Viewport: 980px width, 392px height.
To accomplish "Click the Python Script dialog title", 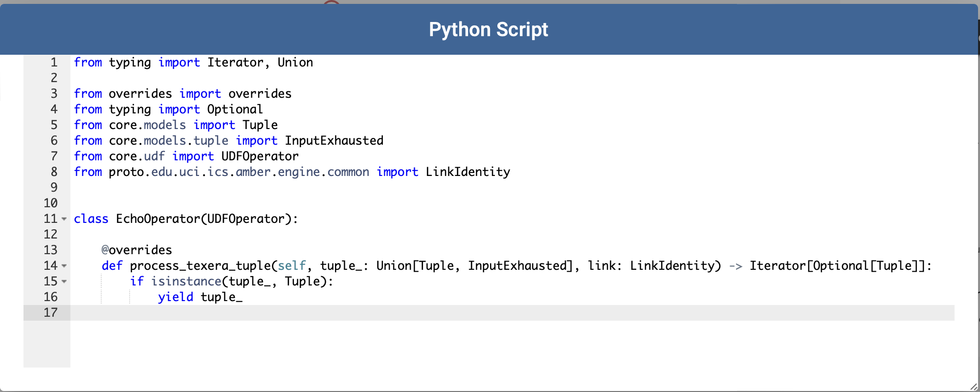I will pyautogui.click(x=489, y=29).
